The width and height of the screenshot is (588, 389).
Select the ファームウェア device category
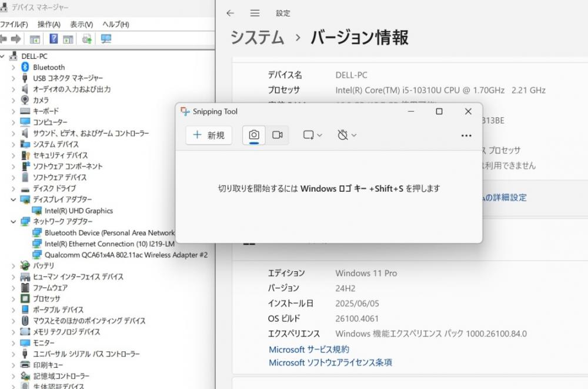(50, 288)
